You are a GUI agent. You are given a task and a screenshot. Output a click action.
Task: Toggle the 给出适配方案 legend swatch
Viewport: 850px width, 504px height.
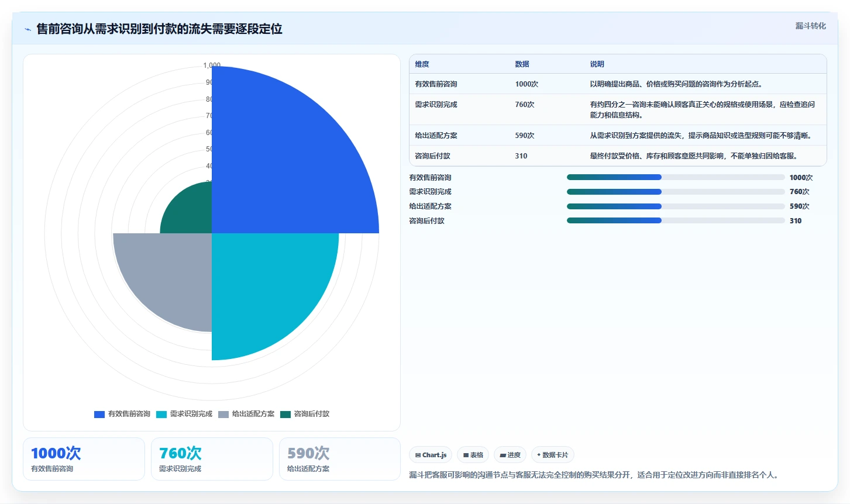coord(223,414)
